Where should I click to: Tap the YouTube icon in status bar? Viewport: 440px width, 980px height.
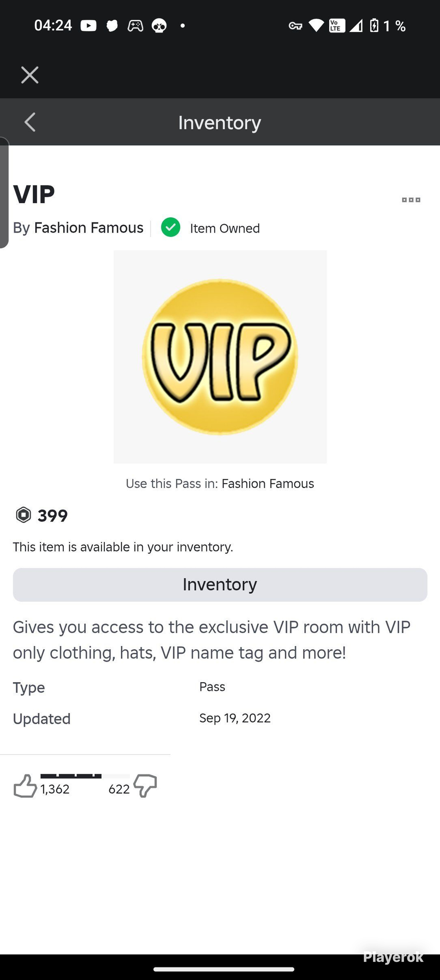[x=88, y=26]
